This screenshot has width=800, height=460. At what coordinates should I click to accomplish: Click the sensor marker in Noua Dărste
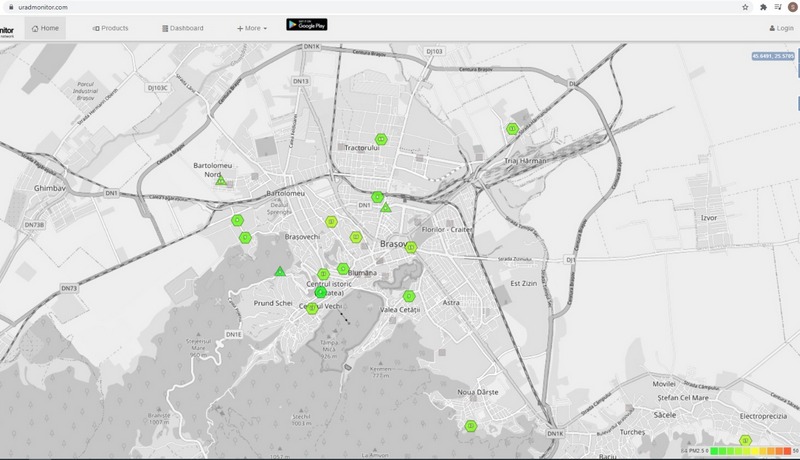coord(470,426)
